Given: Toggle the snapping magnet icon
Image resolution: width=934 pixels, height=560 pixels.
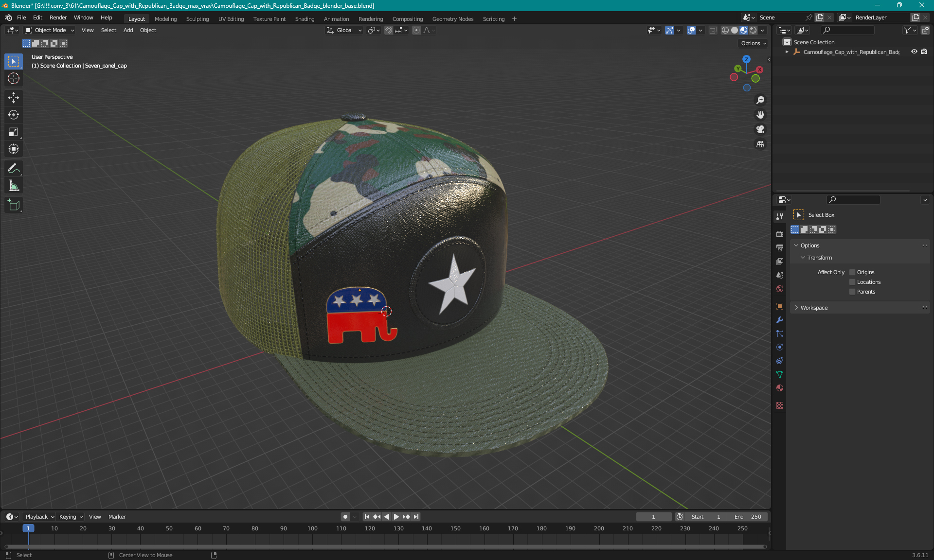Looking at the screenshot, I should tap(389, 30).
